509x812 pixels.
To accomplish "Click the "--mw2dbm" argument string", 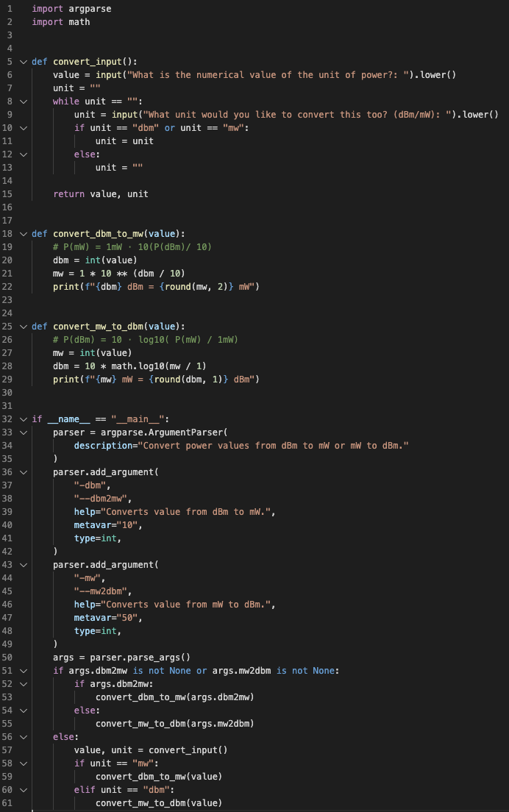I will tap(101, 591).
